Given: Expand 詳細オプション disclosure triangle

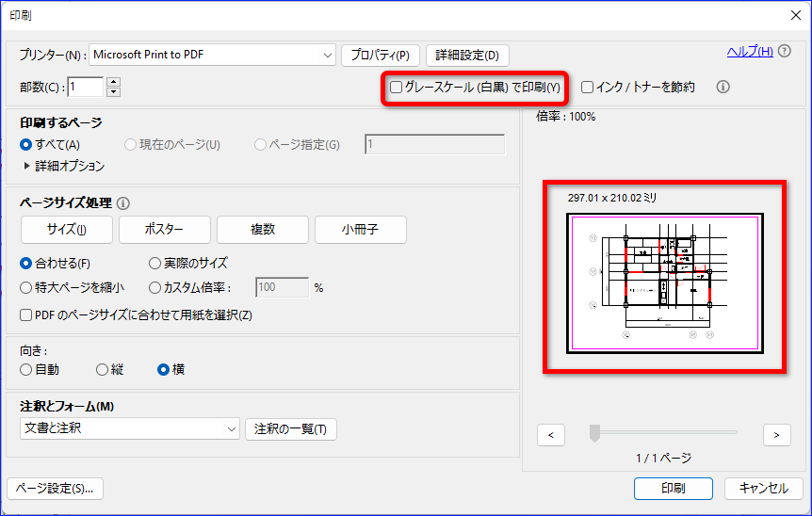Looking at the screenshot, I should click(x=27, y=166).
